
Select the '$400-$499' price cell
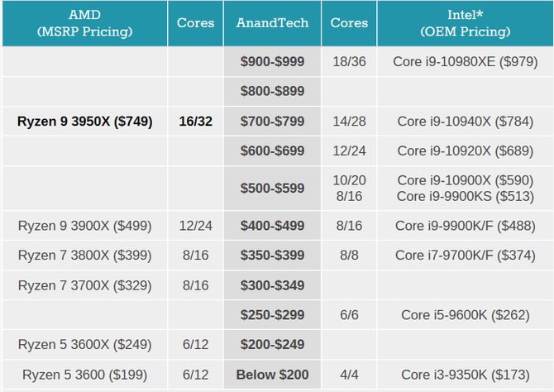pyautogui.click(x=272, y=226)
